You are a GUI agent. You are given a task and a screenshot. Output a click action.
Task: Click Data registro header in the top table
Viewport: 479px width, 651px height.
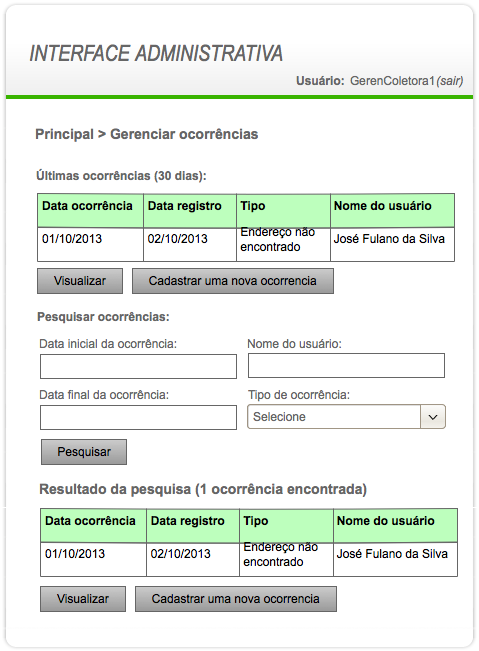coord(185,206)
